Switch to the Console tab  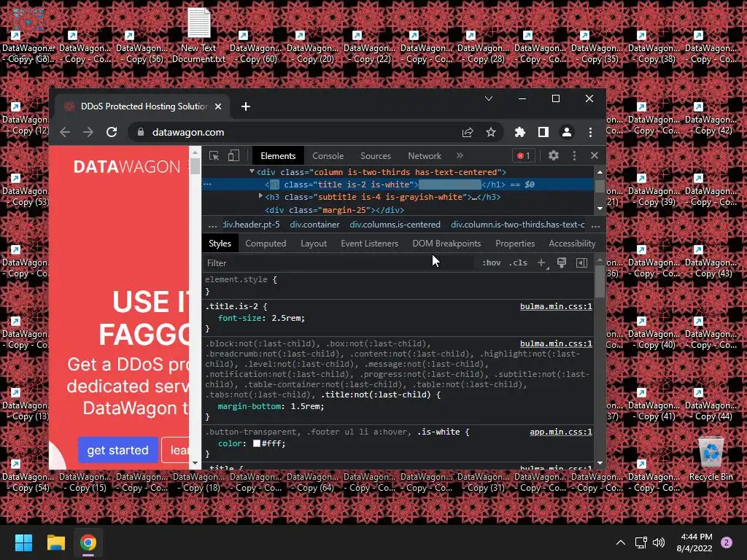[328, 156]
